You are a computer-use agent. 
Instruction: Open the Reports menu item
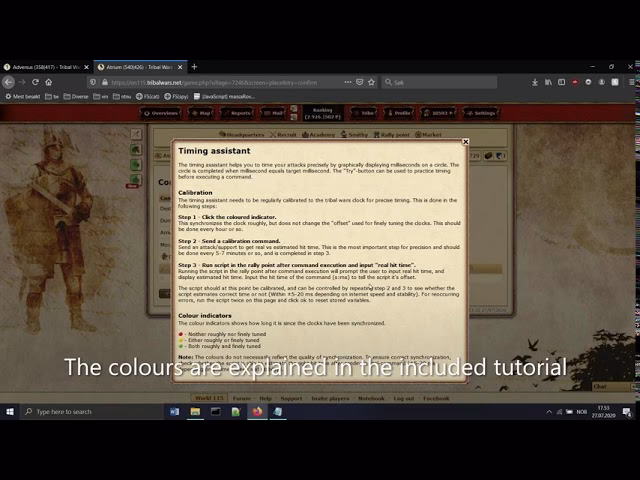point(239,113)
